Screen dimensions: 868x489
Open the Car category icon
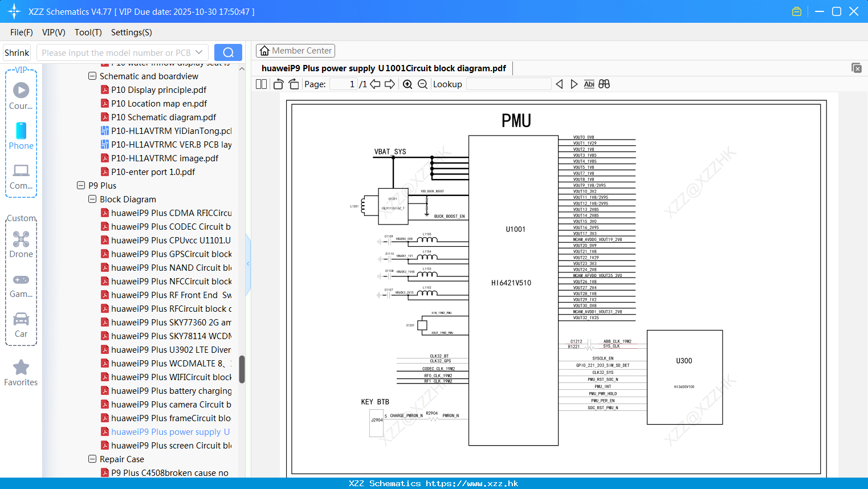(21, 325)
